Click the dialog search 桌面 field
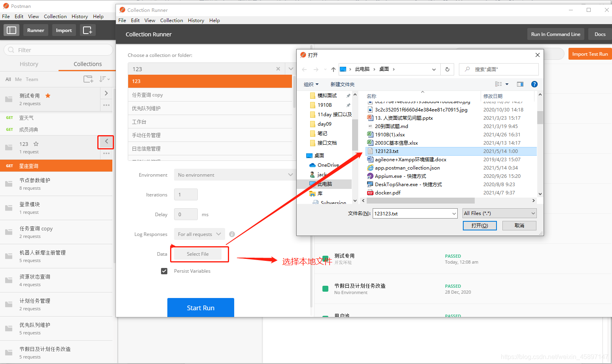 coord(498,69)
